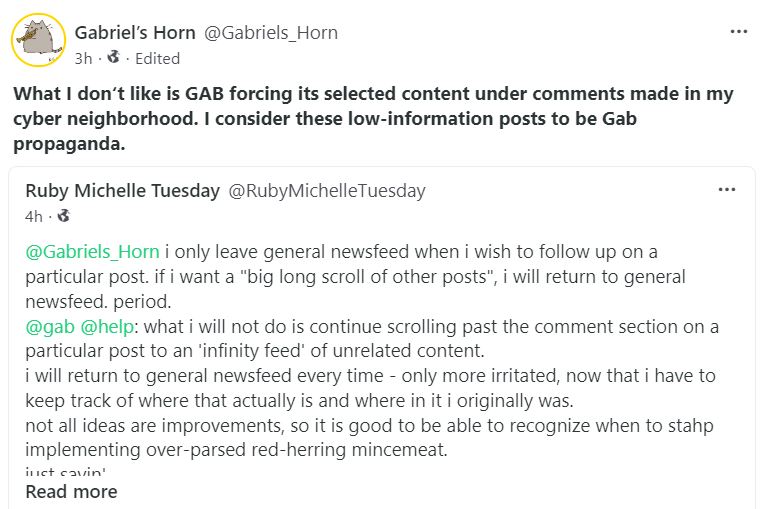Screen dimensions: 761x509
Task: Expand the quoted post with Read more
Action: 71,492
